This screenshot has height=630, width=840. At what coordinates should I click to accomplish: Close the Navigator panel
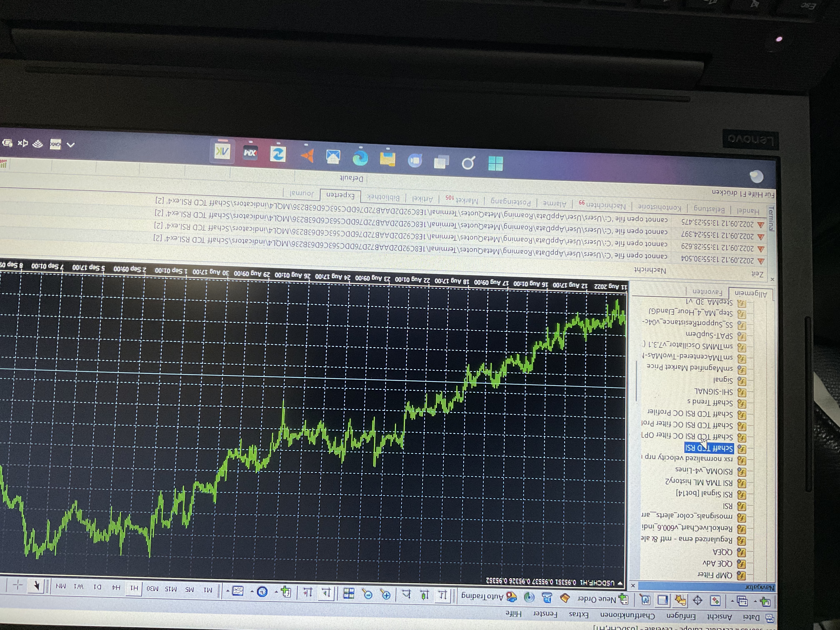pyautogui.click(x=633, y=586)
